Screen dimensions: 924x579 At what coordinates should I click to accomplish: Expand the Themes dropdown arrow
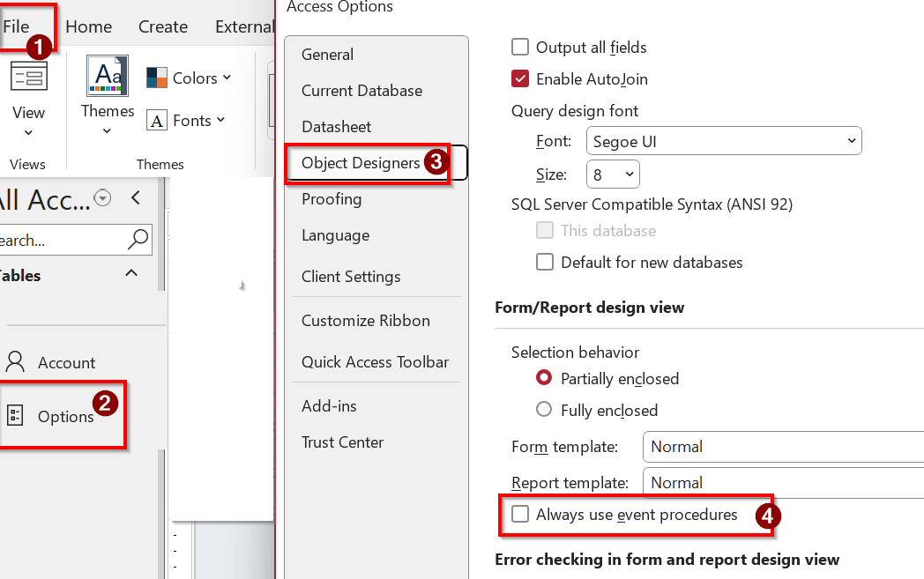(x=107, y=131)
